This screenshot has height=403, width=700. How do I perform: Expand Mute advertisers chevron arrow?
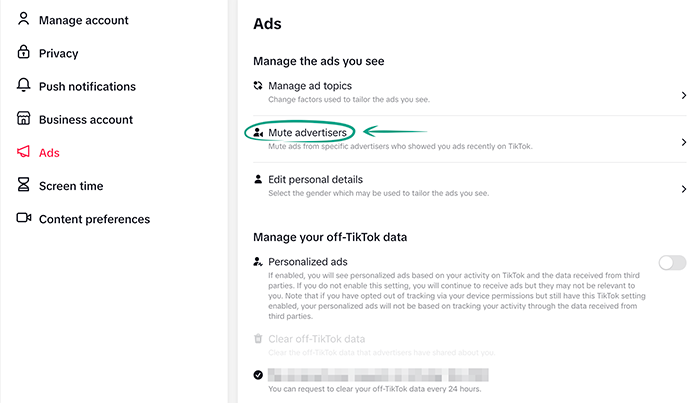tap(684, 142)
